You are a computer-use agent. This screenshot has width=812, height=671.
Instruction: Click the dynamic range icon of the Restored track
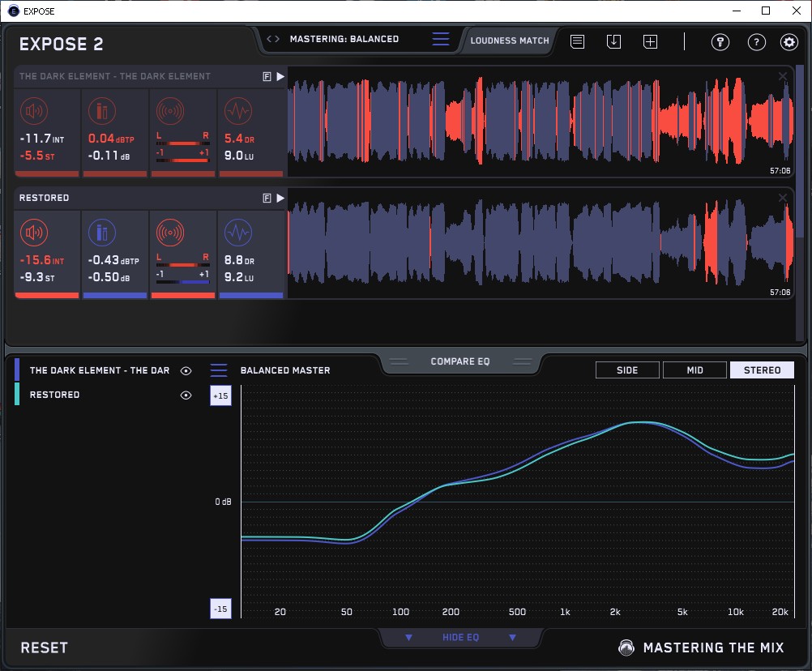238,233
